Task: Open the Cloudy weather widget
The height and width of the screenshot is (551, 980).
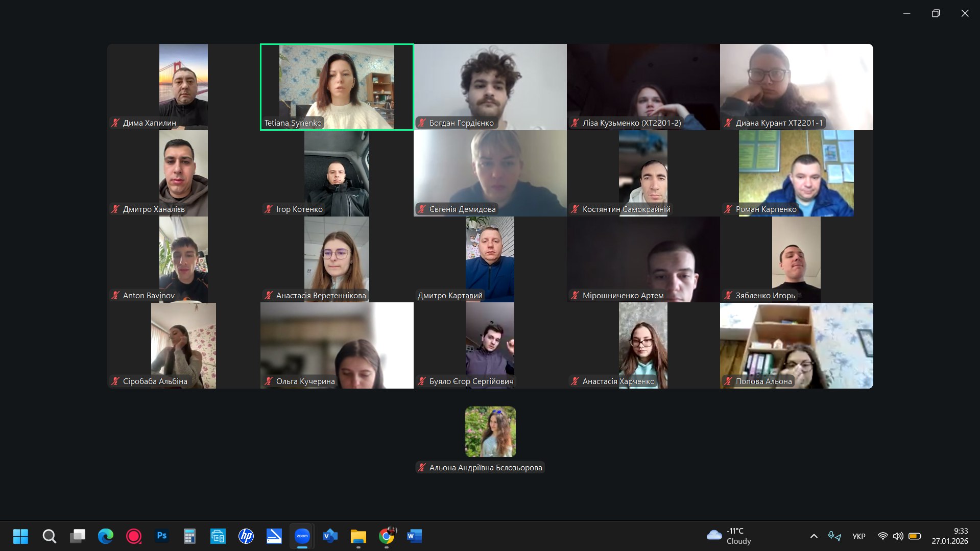Action: (729, 536)
